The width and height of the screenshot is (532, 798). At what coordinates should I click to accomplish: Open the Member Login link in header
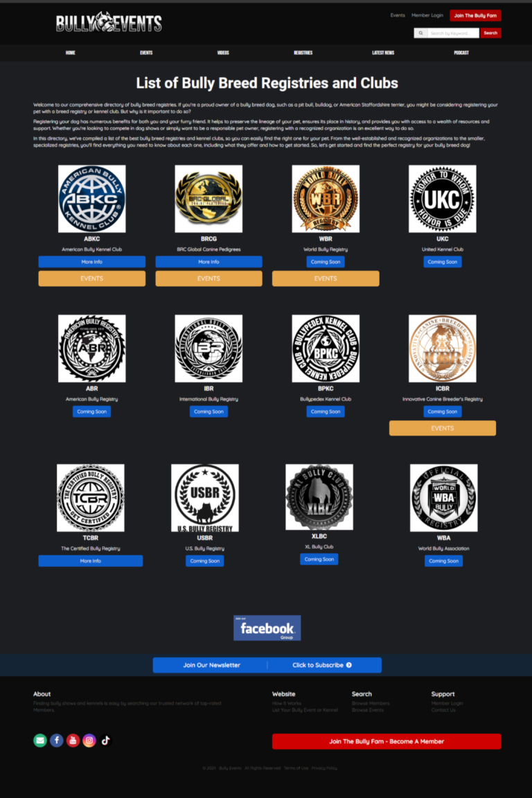[x=427, y=15]
